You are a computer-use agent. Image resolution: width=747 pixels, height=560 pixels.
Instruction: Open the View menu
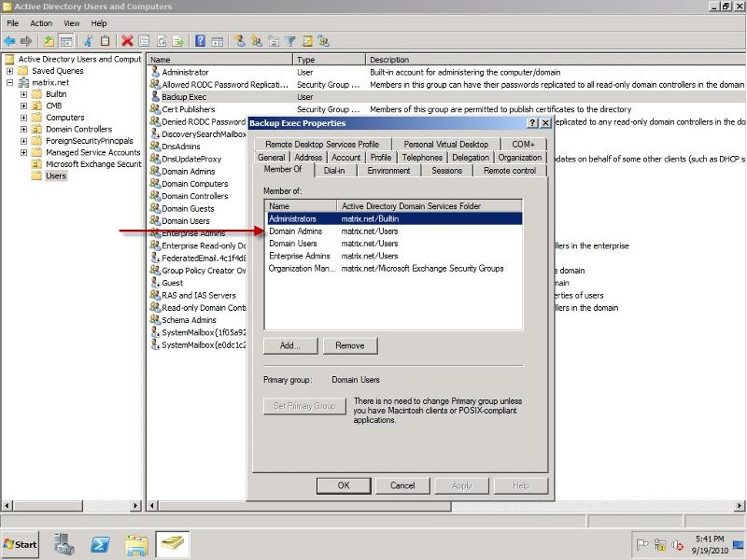point(72,23)
